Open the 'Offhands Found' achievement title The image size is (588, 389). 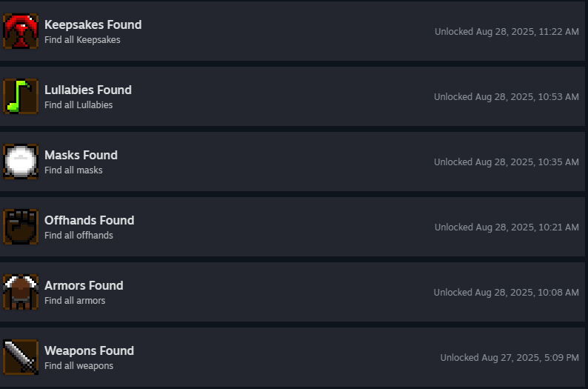89,220
